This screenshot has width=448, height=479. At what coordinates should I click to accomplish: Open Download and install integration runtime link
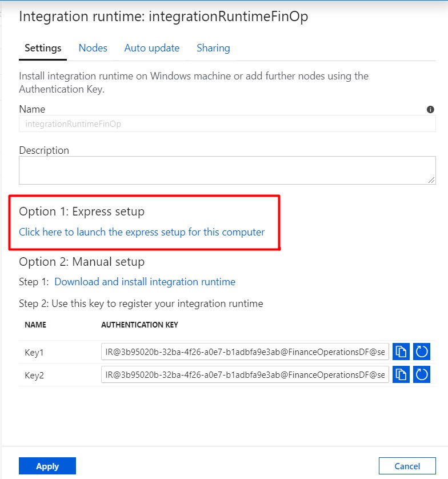coord(145,282)
